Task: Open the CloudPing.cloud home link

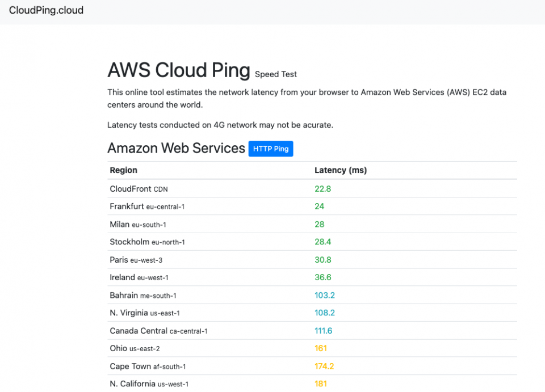Action: tap(47, 10)
